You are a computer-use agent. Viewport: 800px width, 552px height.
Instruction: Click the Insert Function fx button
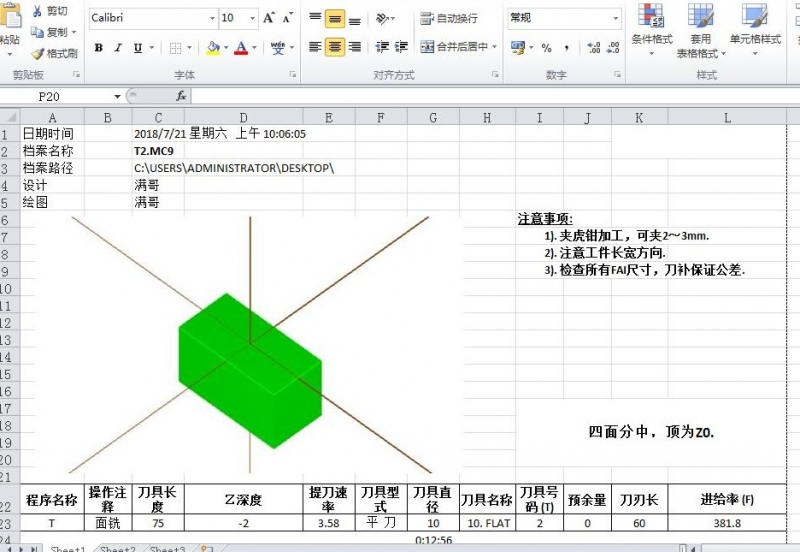(x=181, y=96)
